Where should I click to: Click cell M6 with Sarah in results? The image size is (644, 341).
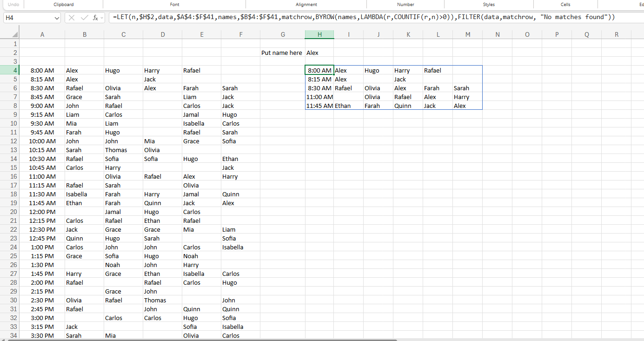[467, 88]
